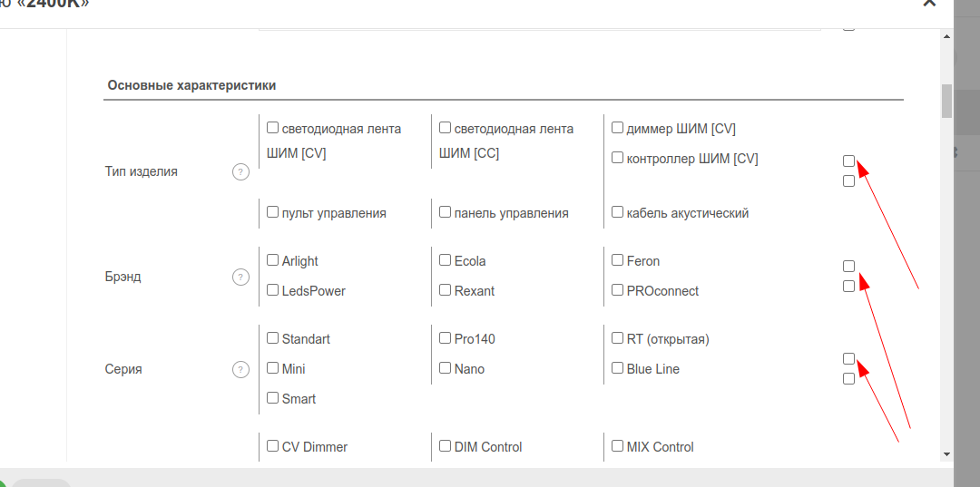Check пульт управления product type

click(273, 212)
